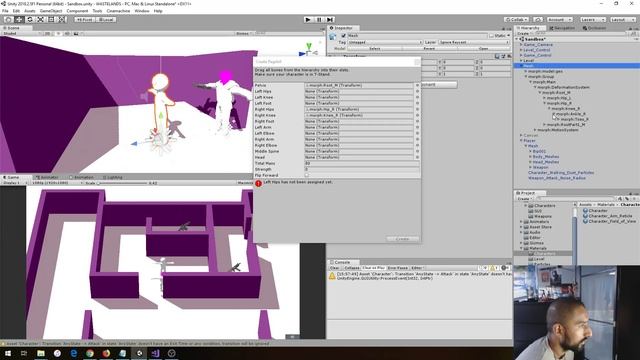Switch to the Occlusion tab
The image size is (640, 360).
[x=594, y=28]
